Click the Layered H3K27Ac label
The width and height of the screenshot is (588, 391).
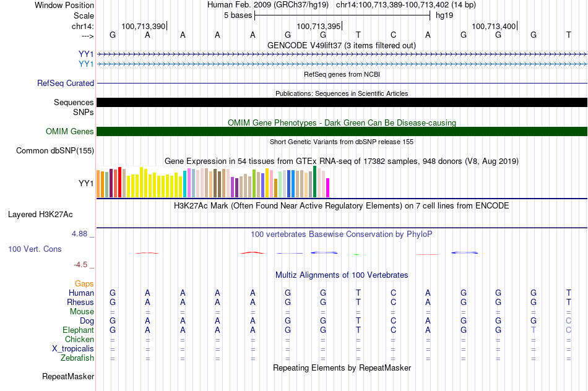pyautogui.click(x=40, y=215)
